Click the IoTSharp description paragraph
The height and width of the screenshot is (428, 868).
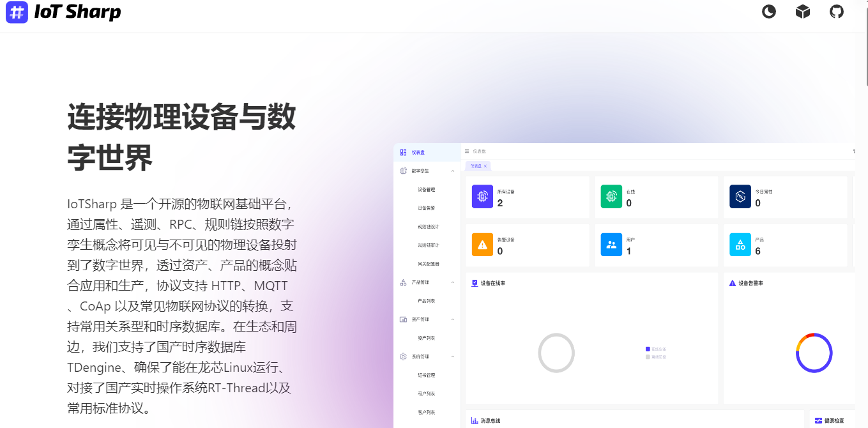182,306
